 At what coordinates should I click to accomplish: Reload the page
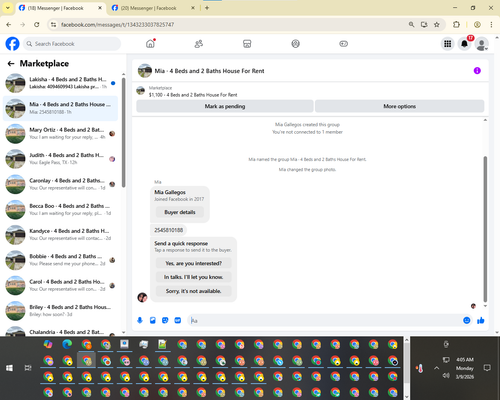37,24
